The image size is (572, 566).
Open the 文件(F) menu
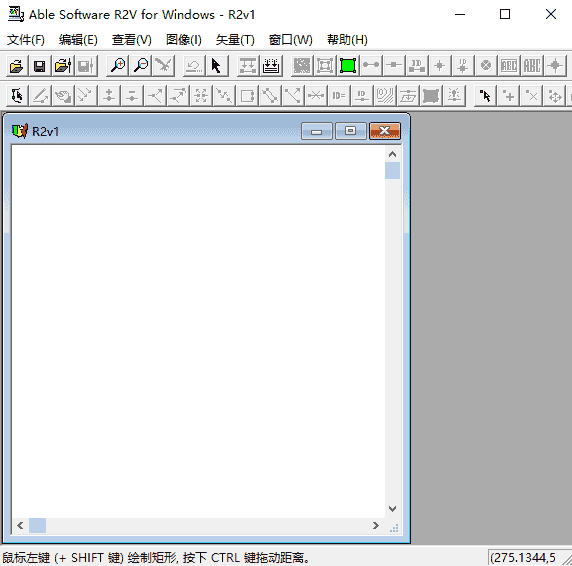pos(26,39)
